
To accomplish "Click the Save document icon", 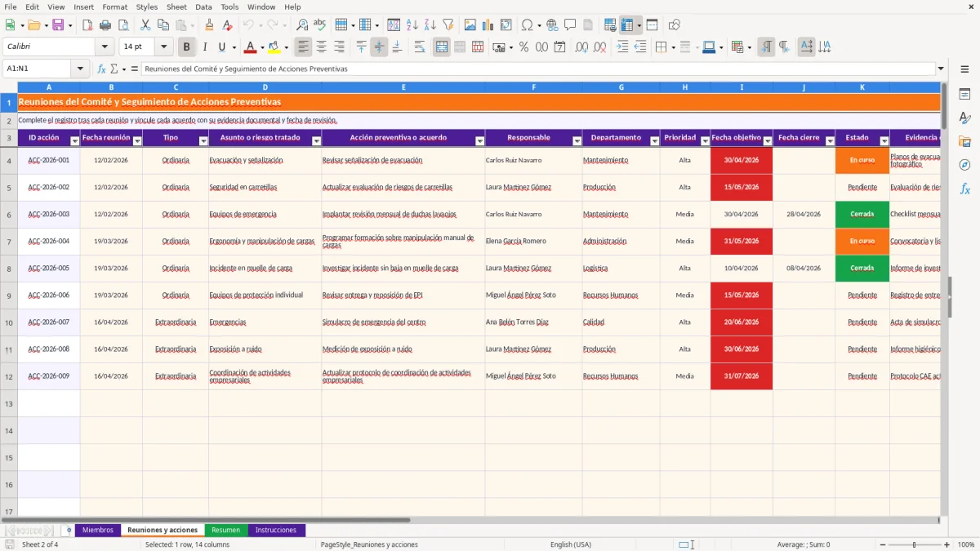I will (58, 25).
